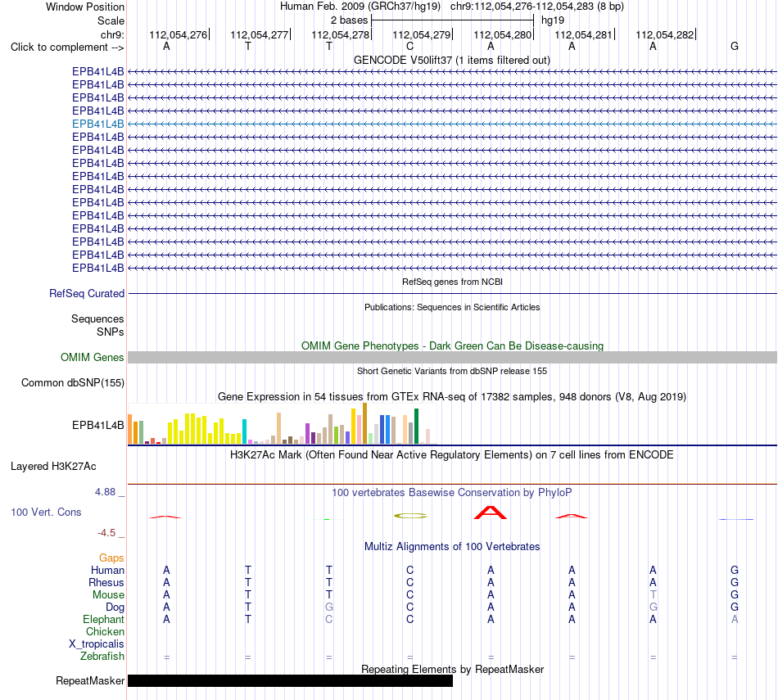Image resolution: width=778 pixels, height=700 pixels.
Task: Select the light-blue highlighted EPB41L4B transcript label
Action: 97,124
